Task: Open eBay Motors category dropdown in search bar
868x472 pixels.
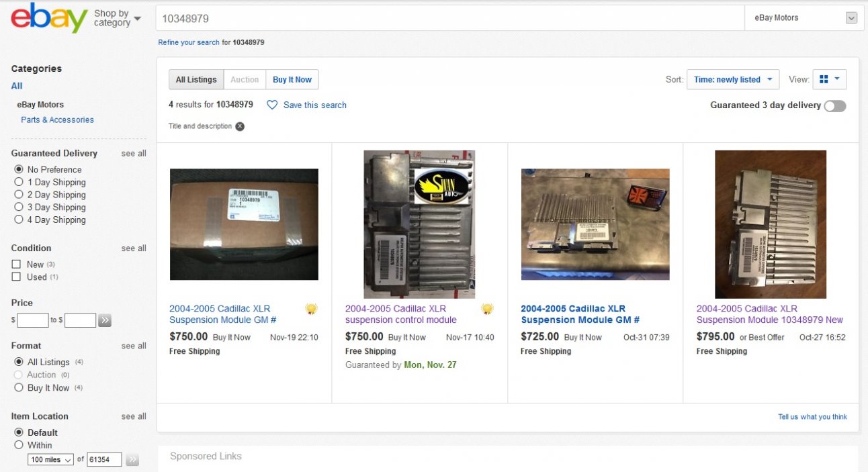Action: [803, 18]
